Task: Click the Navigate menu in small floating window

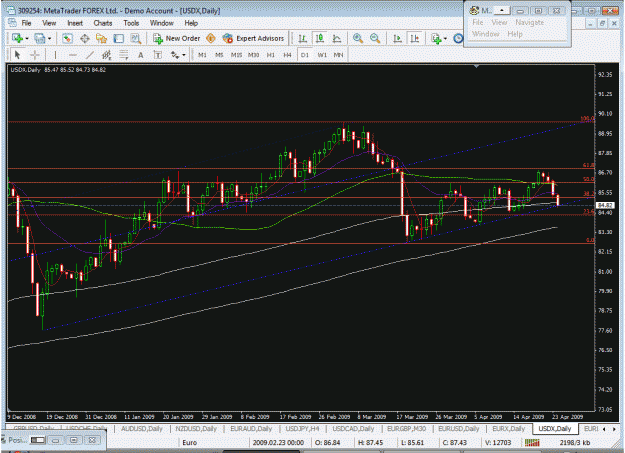Action: (529, 22)
